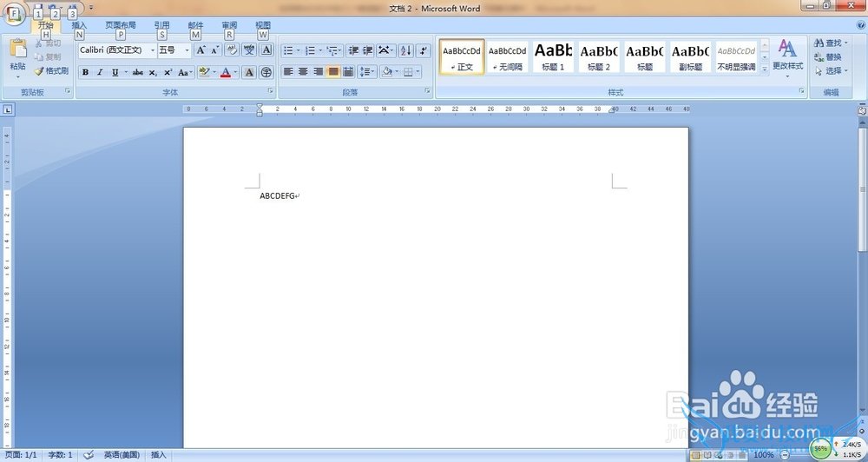Open the Paragraph dialog launcher
This screenshot has width=868, height=462.
pyautogui.click(x=427, y=91)
